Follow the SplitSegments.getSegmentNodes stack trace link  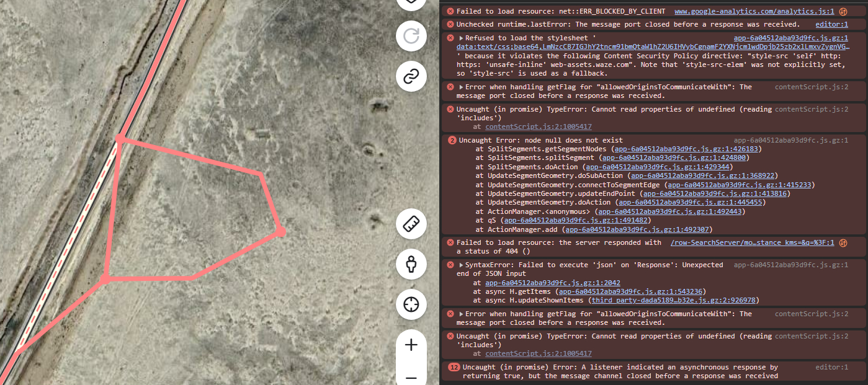tap(686, 149)
